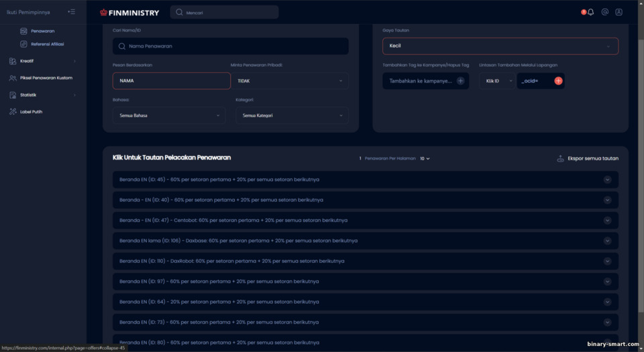Image resolution: width=644 pixels, height=352 pixels.
Task: Select the Beranda EN (ID: 80) offer text
Action: coord(219,343)
